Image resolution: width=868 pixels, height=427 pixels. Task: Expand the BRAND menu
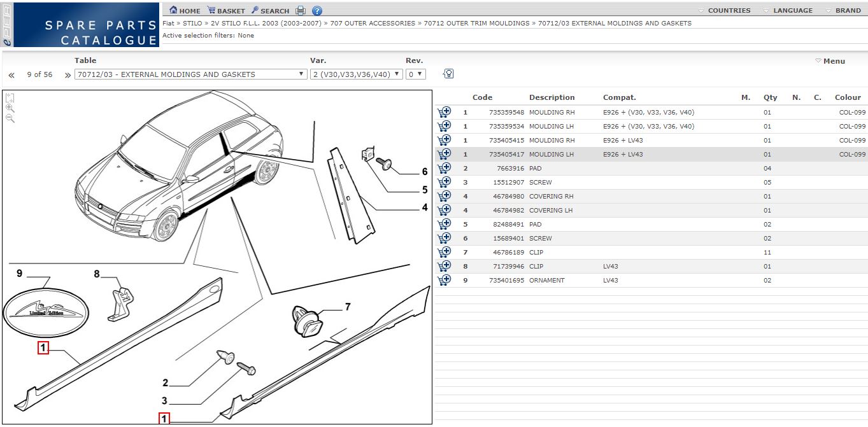coord(843,10)
